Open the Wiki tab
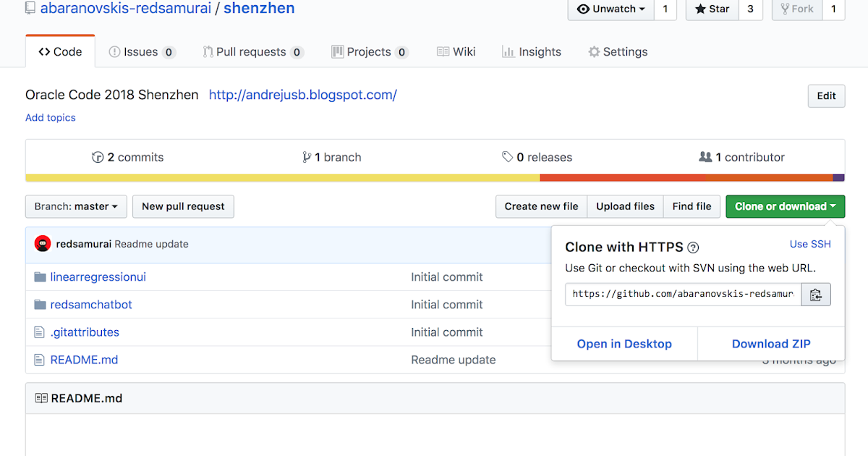Screen dimensions: 868x456 (x=456, y=51)
